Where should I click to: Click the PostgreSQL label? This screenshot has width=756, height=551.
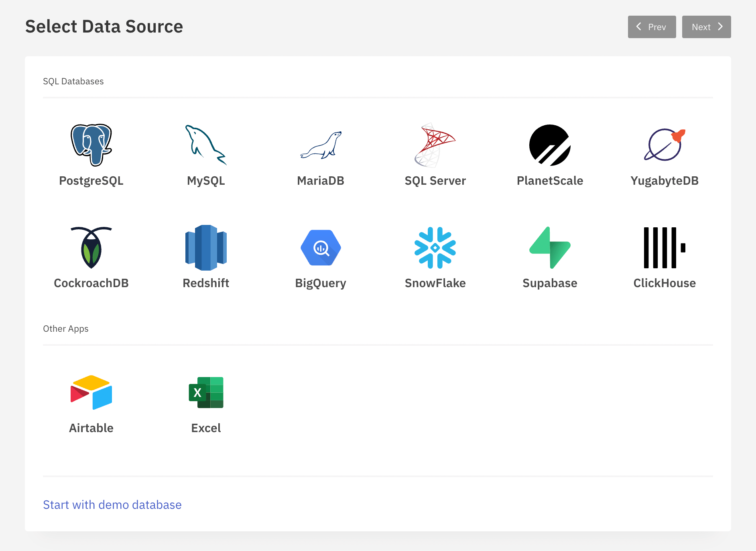91,181
